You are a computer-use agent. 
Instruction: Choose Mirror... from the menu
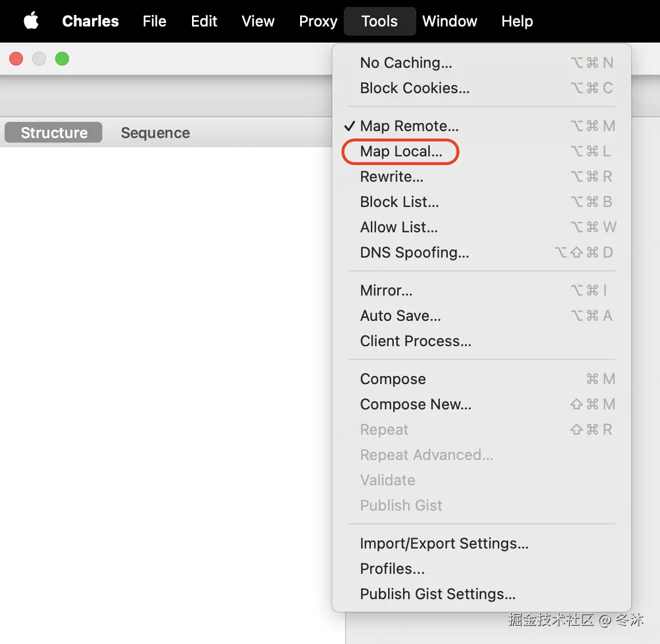pyautogui.click(x=482, y=290)
